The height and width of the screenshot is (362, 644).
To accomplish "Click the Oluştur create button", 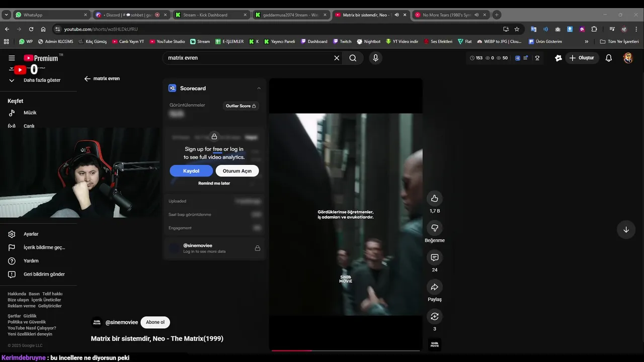I will 582,58.
